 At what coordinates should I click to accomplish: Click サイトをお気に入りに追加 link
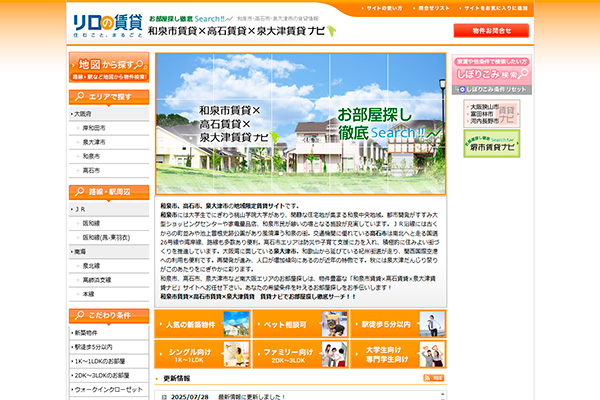[x=495, y=8]
